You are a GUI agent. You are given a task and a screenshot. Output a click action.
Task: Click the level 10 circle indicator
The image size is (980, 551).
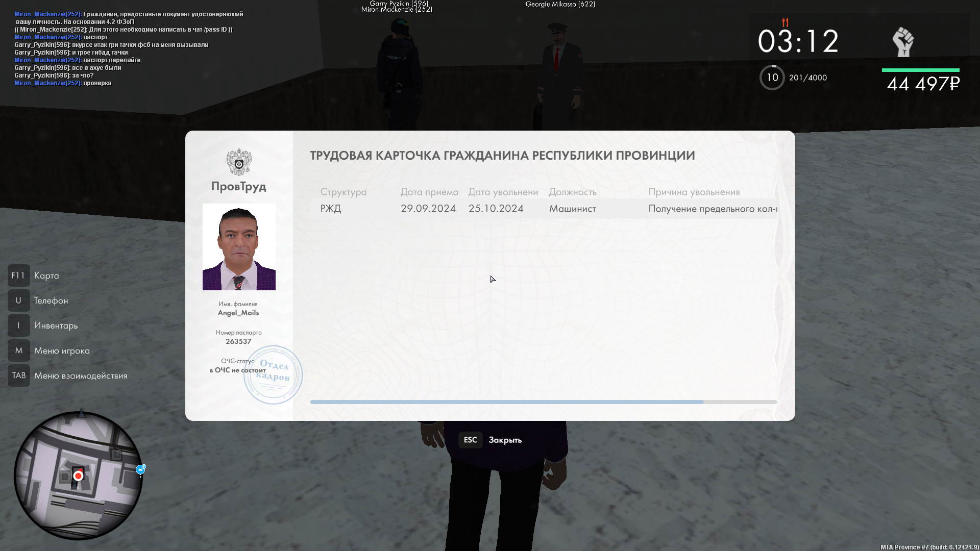(772, 78)
